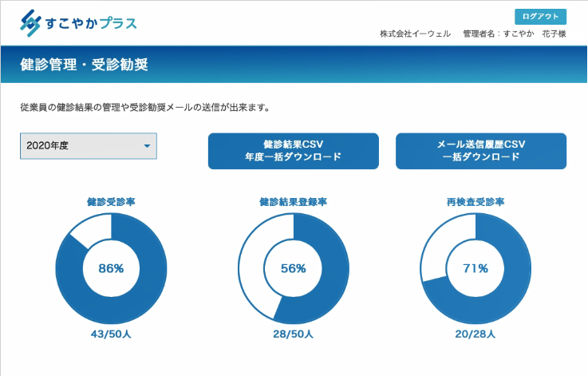Click the すこやかプラス logo text
The width and height of the screenshot is (588, 376).
point(89,23)
